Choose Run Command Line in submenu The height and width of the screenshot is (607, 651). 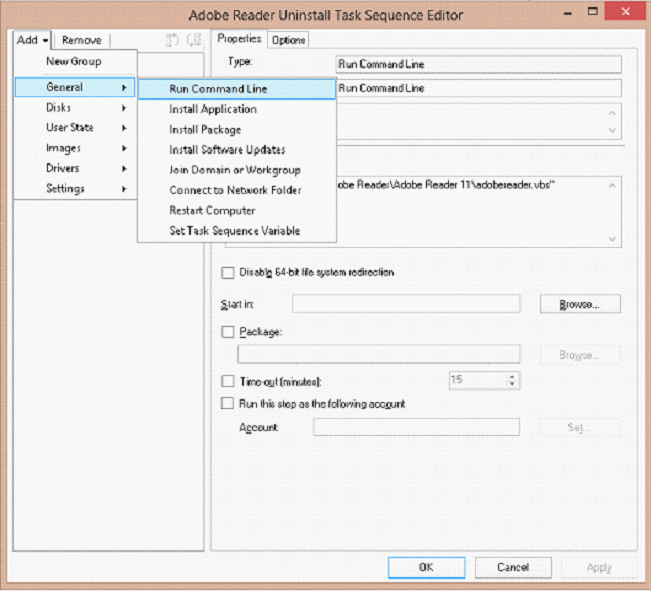click(237, 89)
